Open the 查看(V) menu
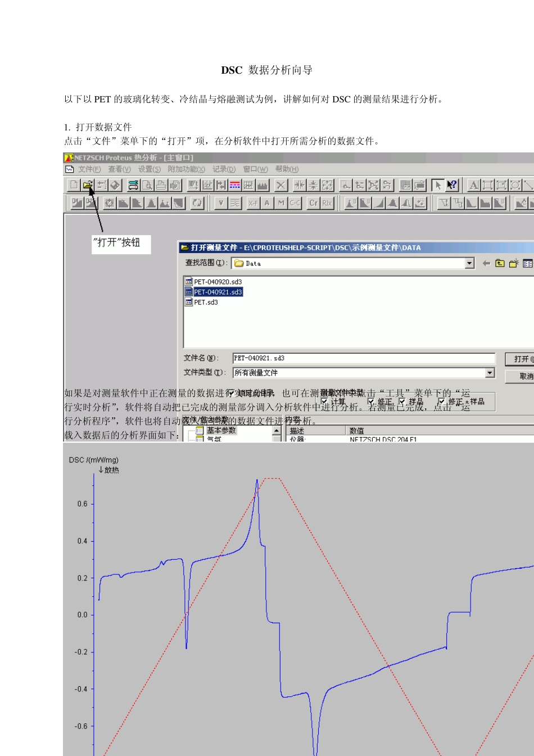This screenshot has width=534, height=756. coord(119,169)
